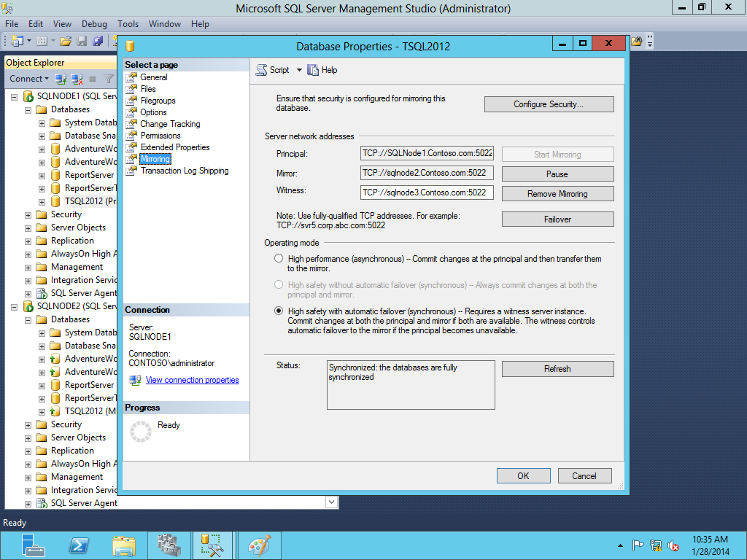The height and width of the screenshot is (560, 747).
Task: Open the Edit menu
Action: coord(36,24)
